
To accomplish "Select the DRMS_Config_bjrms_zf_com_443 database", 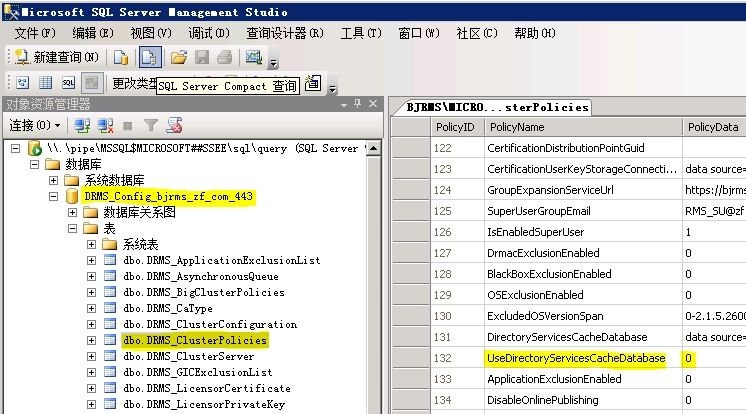I will (168, 197).
